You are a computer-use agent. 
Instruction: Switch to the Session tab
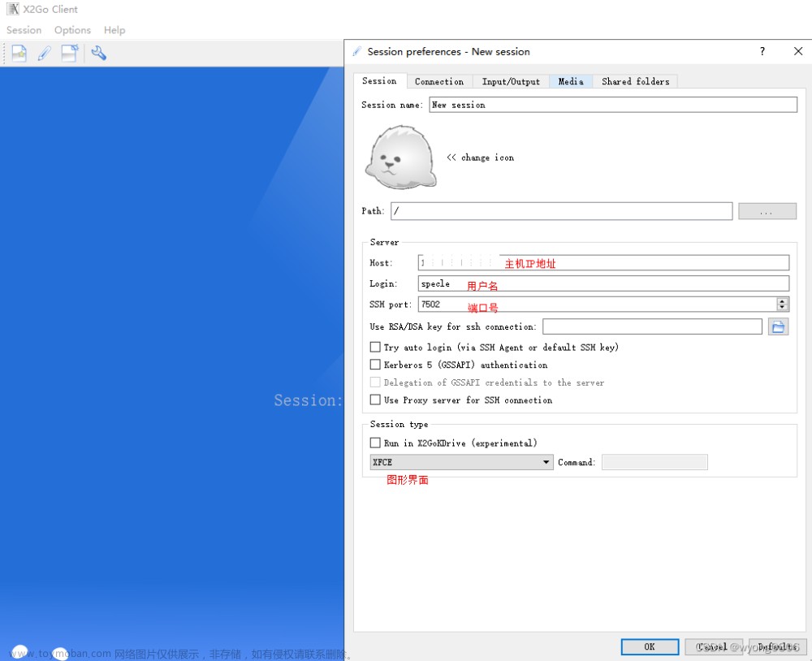pyautogui.click(x=379, y=81)
